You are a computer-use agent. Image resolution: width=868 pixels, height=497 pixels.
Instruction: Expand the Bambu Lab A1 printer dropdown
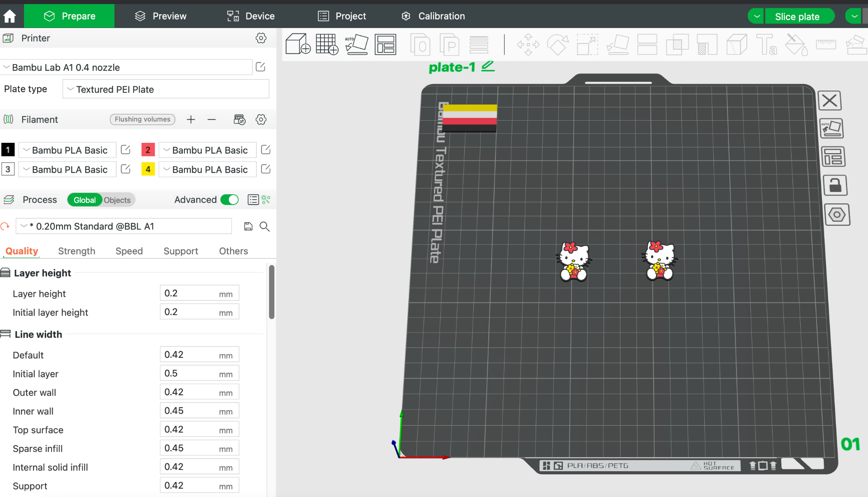point(127,67)
